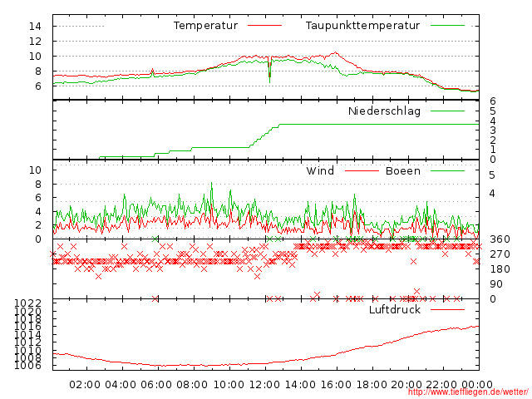The width and height of the screenshot is (532, 399).
Task: Click the green Boeen legend line sample
Action: [x=447, y=170]
